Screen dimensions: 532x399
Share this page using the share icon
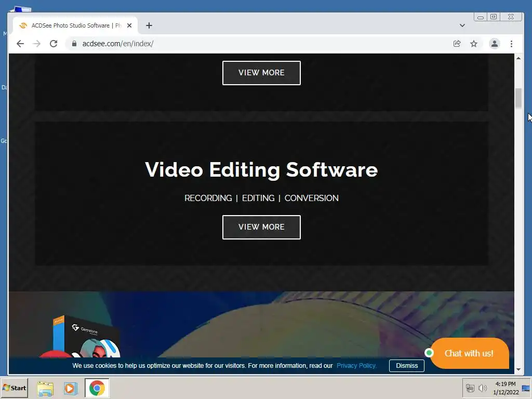click(x=457, y=44)
